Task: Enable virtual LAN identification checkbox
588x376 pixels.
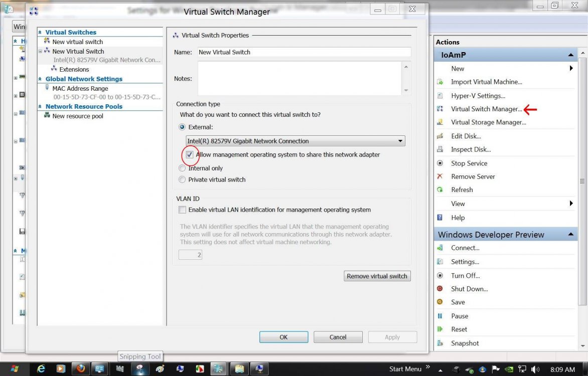Action: [182, 210]
